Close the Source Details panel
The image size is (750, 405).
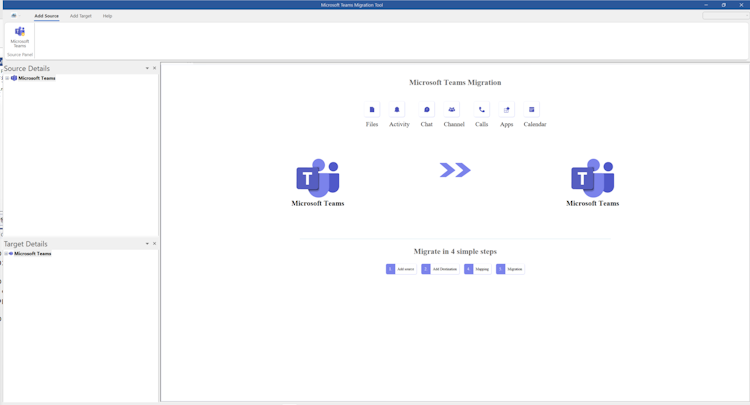click(154, 68)
